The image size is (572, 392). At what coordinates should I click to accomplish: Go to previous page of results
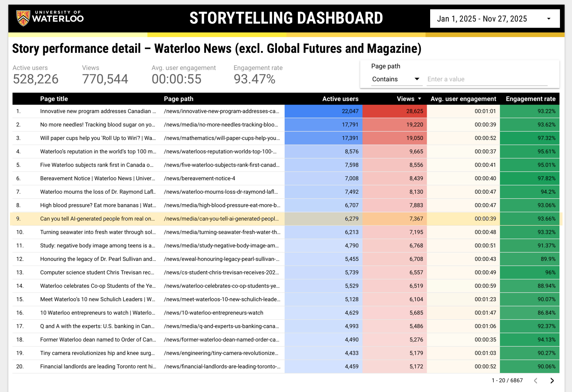click(x=536, y=381)
